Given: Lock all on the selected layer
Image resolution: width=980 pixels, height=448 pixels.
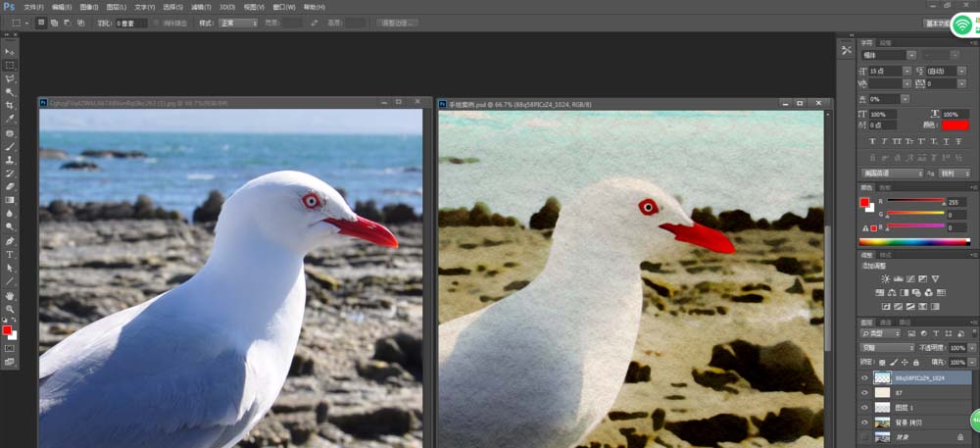Looking at the screenshot, I should click(915, 363).
